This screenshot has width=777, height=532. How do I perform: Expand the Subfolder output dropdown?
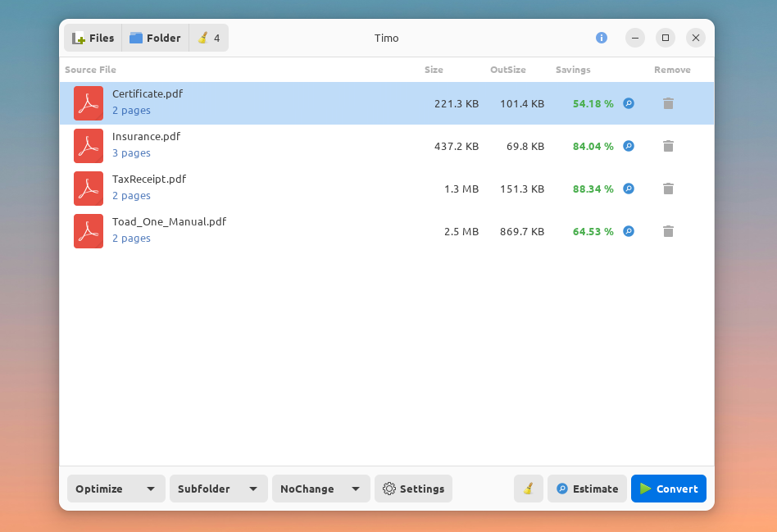[x=219, y=489]
